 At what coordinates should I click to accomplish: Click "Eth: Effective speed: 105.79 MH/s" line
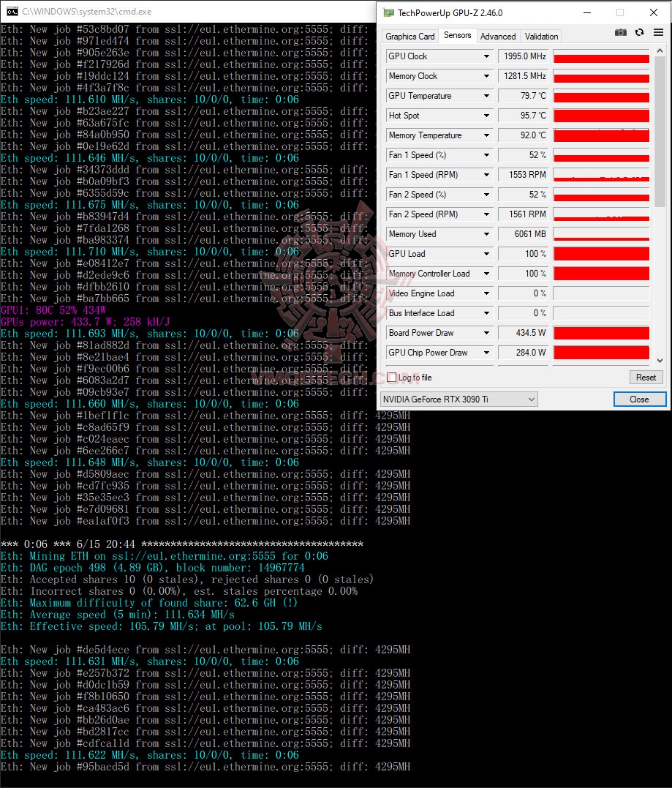click(161, 626)
